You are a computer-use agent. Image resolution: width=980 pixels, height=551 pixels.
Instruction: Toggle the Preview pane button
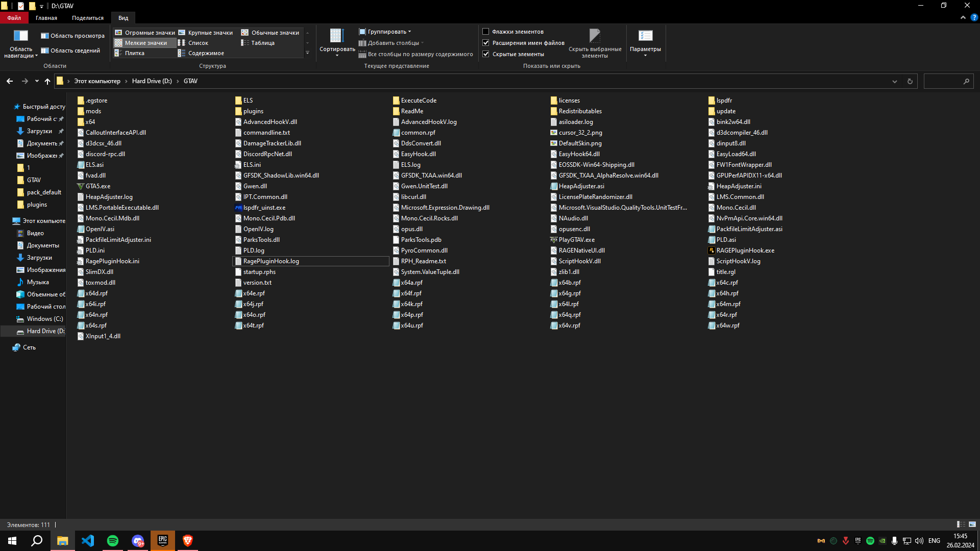(72, 36)
